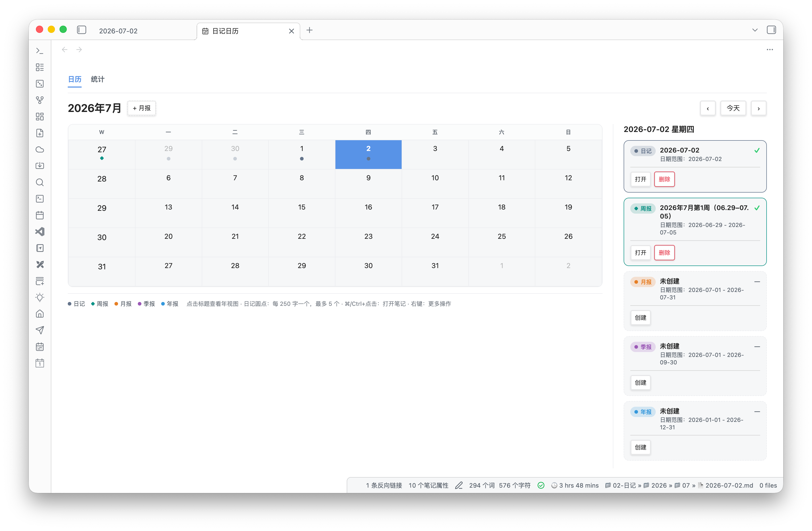Open the command palette terminal icon

40,51
